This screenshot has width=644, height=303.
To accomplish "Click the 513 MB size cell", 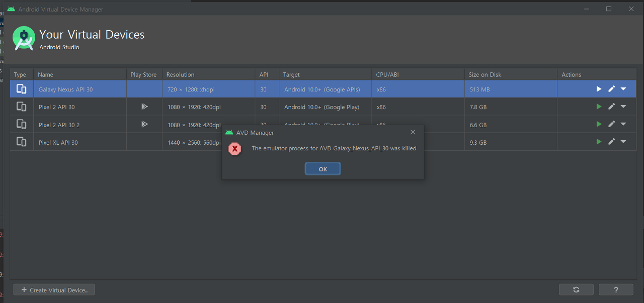I will pos(511,89).
